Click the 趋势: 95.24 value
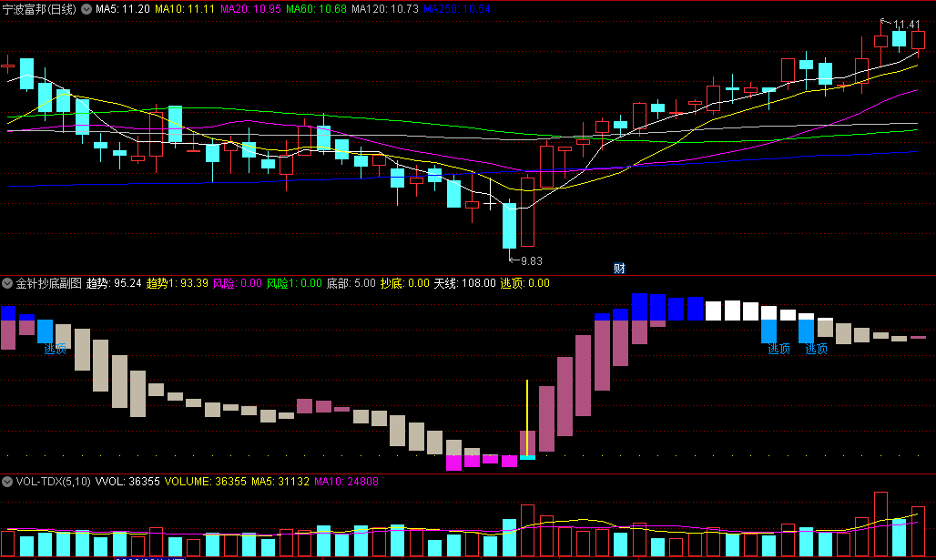 114,283
